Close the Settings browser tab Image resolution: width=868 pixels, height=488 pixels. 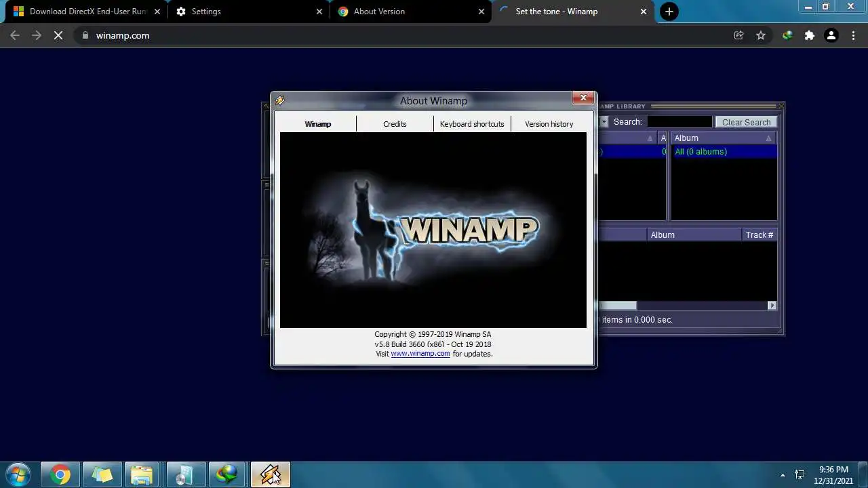(319, 12)
